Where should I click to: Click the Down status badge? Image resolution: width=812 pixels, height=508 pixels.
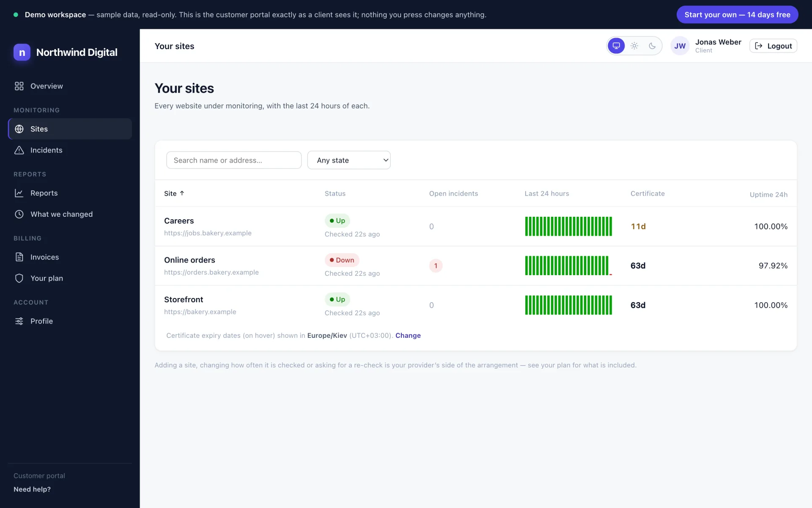coord(342,260)
